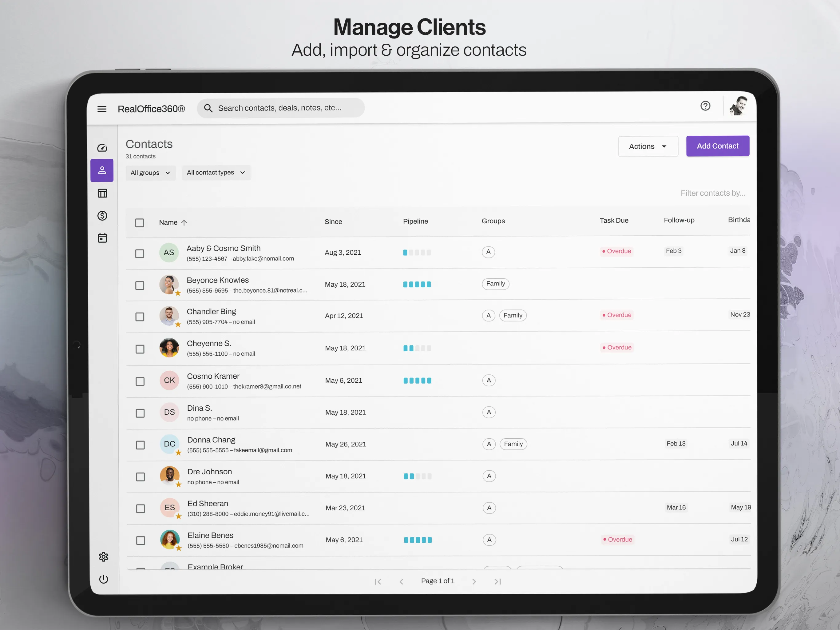Sort by the Task Due column header

(614, 221)
